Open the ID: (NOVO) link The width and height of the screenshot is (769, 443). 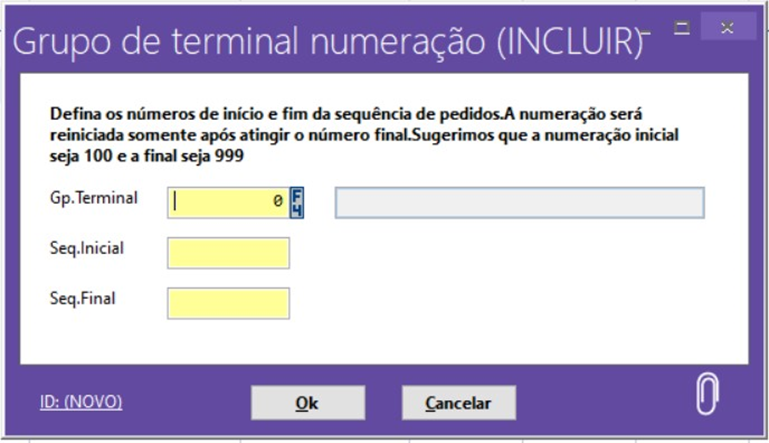tap(81, 402)
